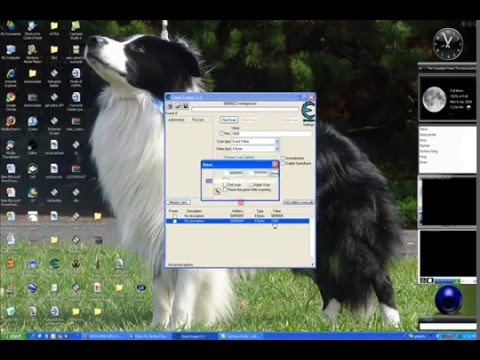Click the First Scan button

229,120
